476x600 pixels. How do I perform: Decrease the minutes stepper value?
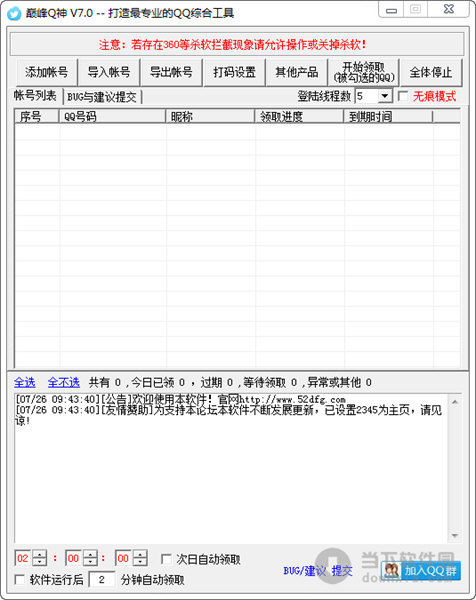pos(90,562)
